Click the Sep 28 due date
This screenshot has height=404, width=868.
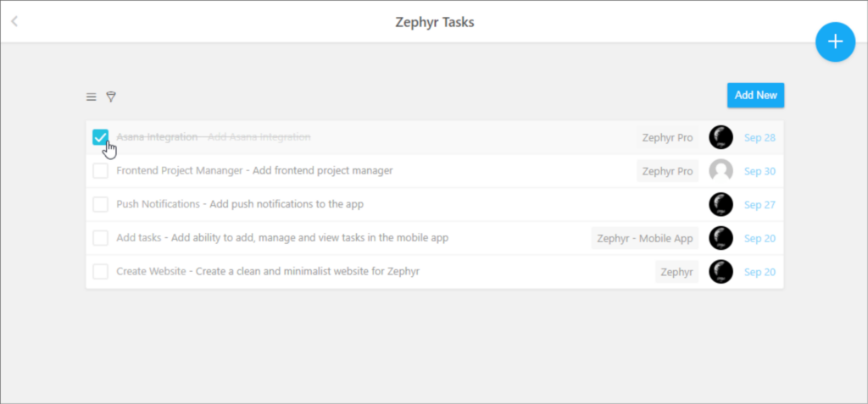click(759, 138)
